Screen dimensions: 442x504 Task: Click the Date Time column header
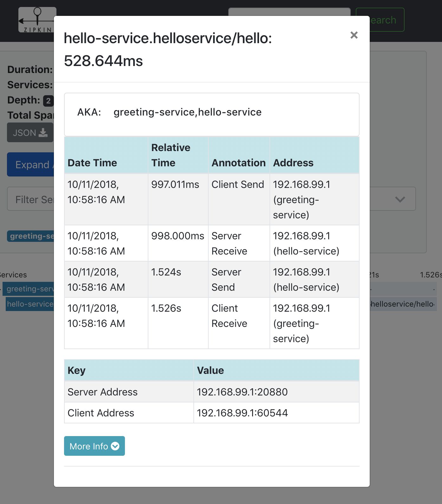point(92,163)
